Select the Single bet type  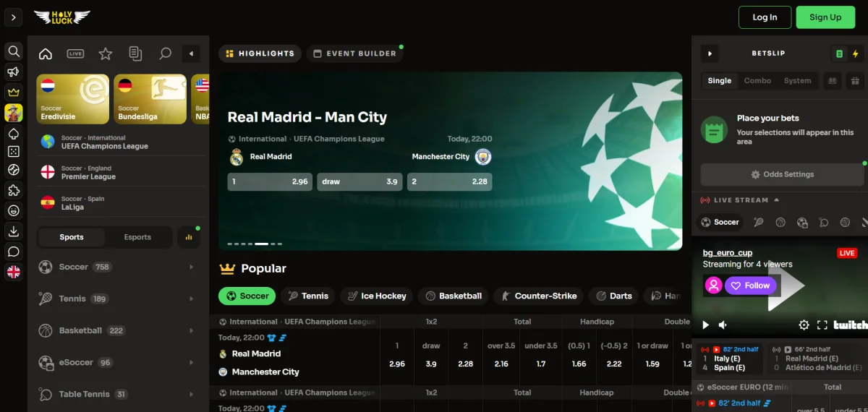[x=719, y=81]
